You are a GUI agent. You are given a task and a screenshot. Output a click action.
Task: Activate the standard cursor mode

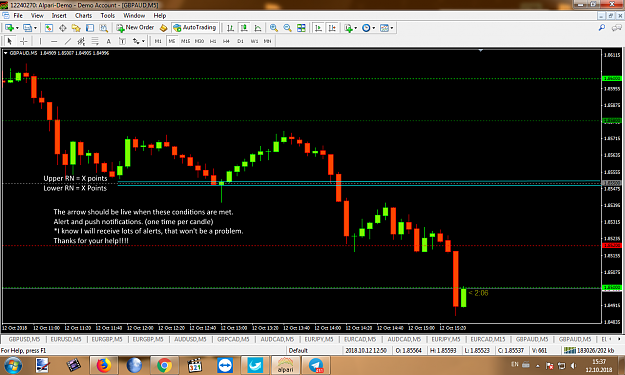(10, 41)
